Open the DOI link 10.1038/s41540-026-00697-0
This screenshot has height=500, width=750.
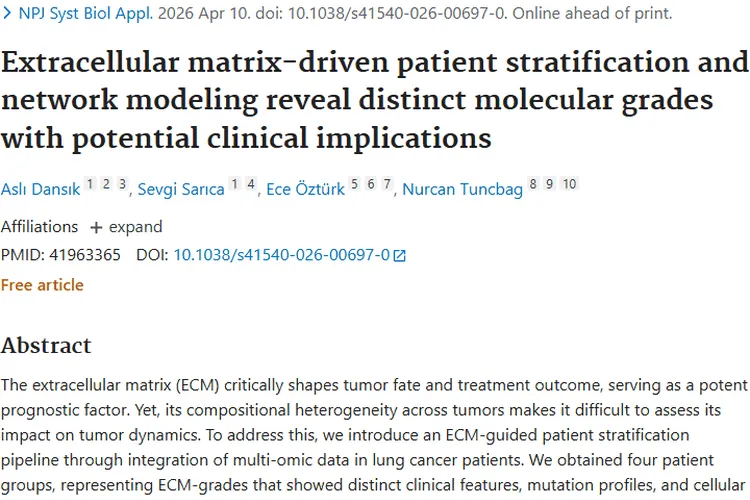(x=281, y=255)
